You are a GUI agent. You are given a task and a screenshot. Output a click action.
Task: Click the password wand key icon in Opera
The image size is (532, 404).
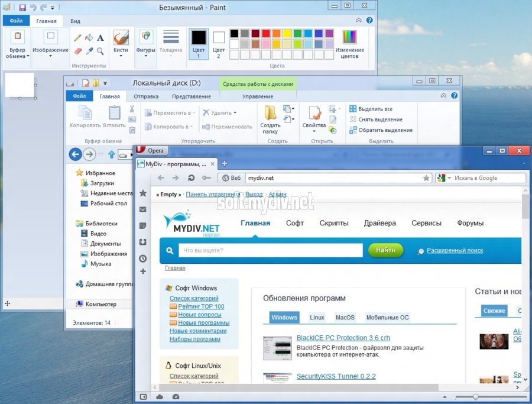[x=206, y=178]
